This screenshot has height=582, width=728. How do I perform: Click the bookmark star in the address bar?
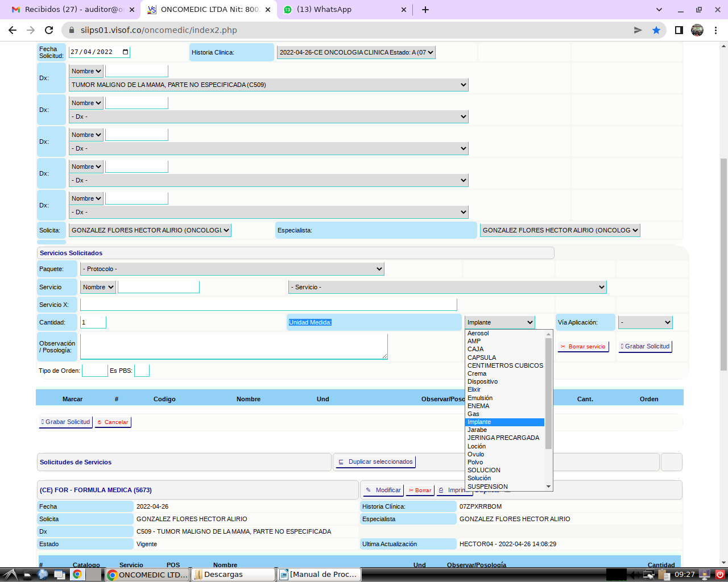656,30
